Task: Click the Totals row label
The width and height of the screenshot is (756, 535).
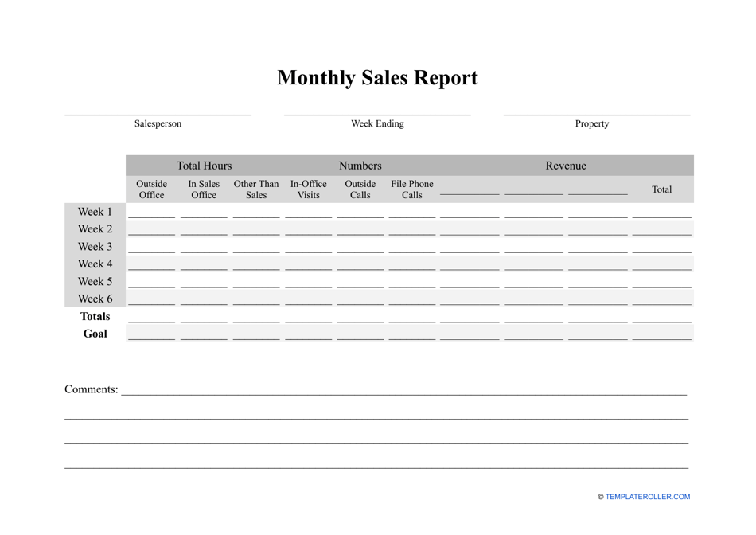Action: tap(95, 316)
